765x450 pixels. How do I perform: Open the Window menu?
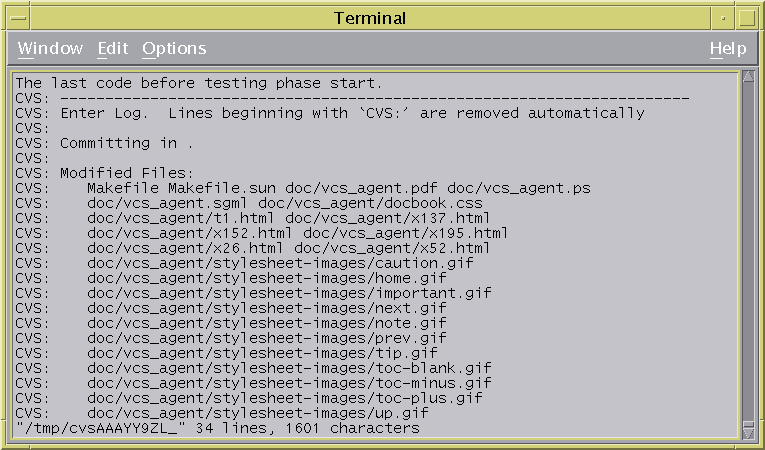[x=50, y=48]
